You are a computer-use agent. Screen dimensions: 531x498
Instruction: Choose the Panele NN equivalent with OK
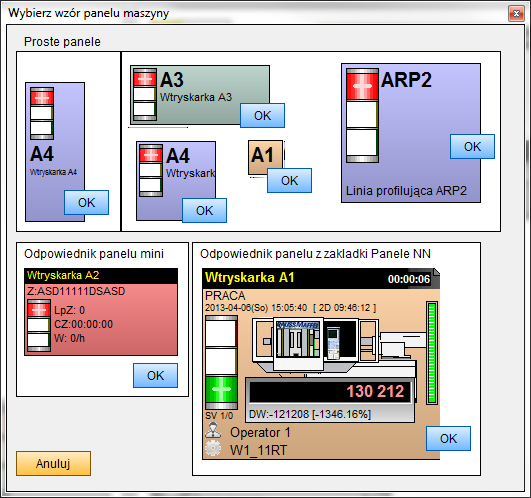tap(448, 438)
